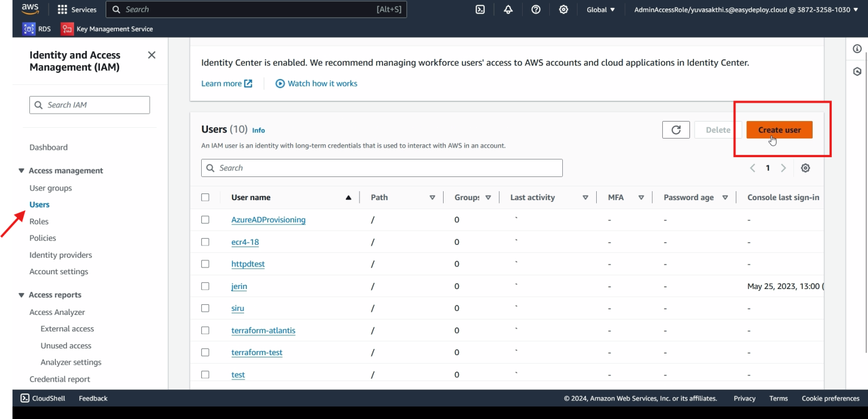This screenshot has height=419, width=868.
Task: Go to Roles in the sidebar
Action: (x=39, y=221)
